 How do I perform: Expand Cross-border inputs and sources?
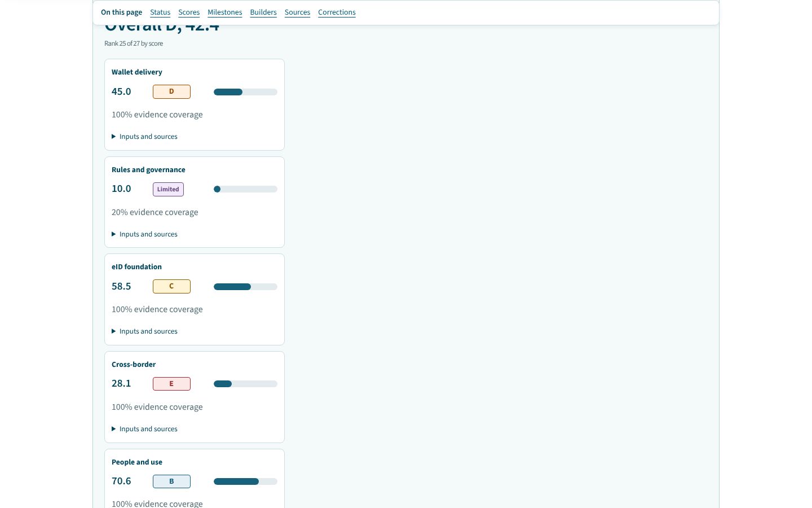click(x=144, y=429)
